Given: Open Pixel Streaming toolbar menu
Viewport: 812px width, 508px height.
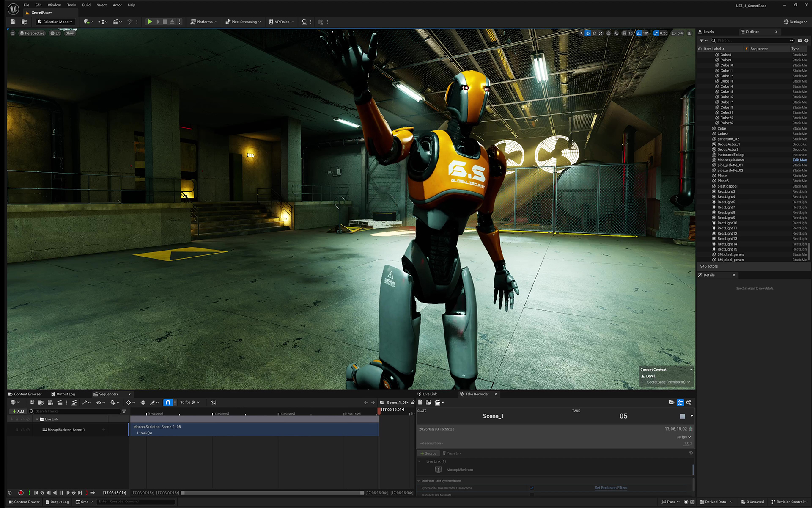Looking at the screenshot, I should tap(243, 22).
